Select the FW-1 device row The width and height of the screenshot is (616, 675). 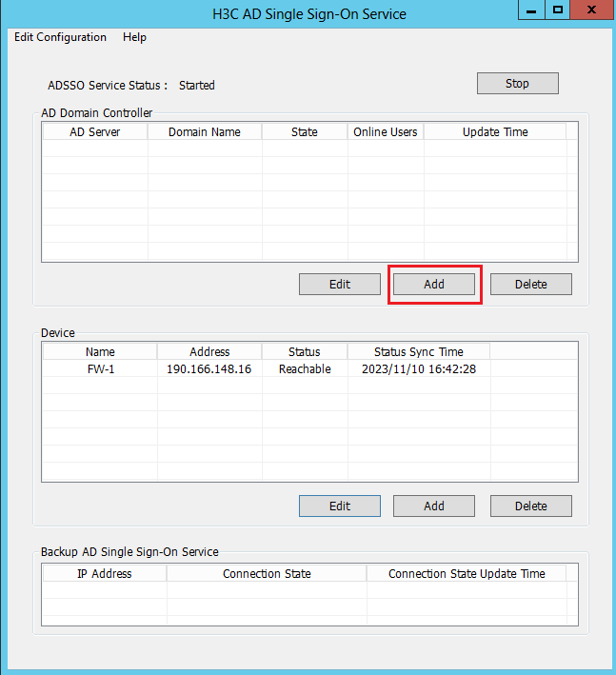(x=309, y=369)
